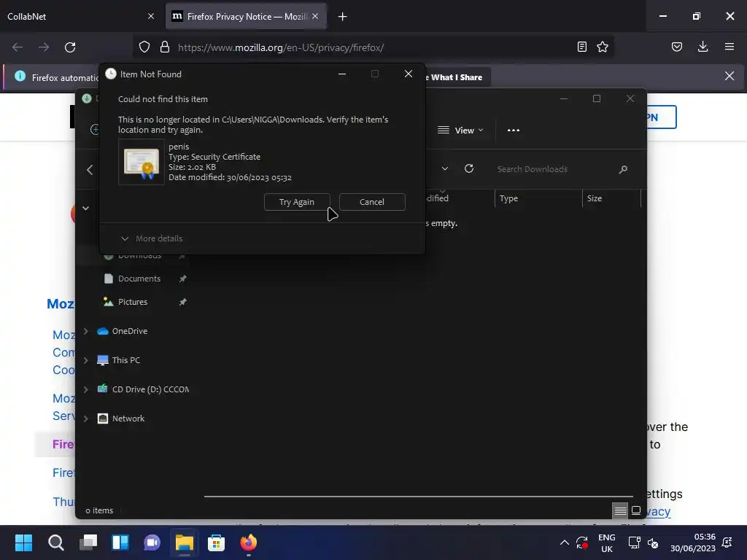Show hidden system tray icons
Viewport: 747px width, 560px height.
click(x=565, y=542)
